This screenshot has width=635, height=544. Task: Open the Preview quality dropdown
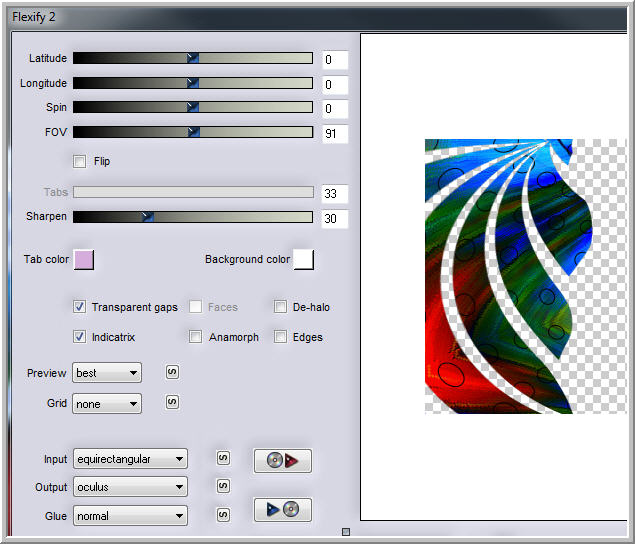pyautogui.click(x=107, y=373)
